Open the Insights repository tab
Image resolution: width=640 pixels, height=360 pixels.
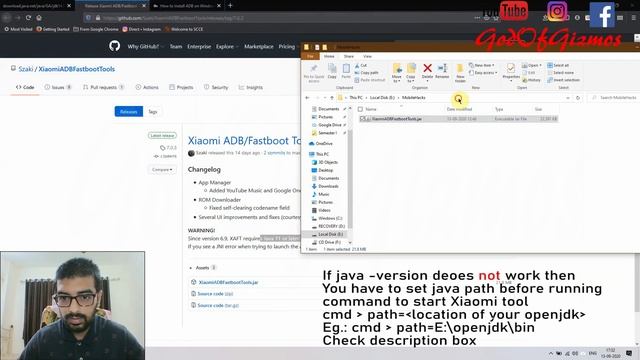click(x=251, y=87)
